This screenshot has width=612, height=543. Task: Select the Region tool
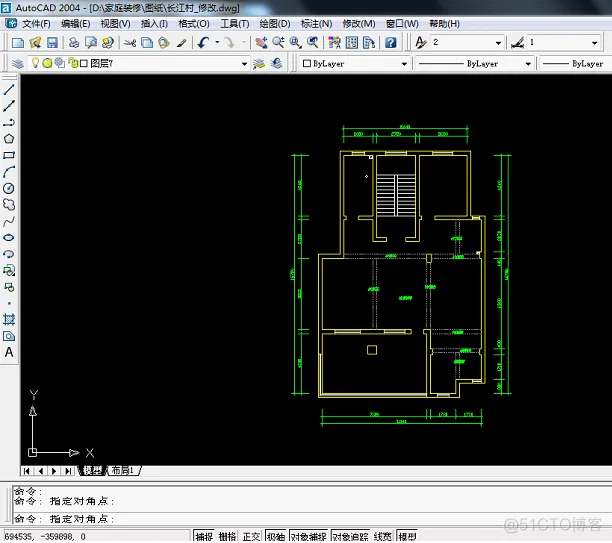[x=9, y=336]
